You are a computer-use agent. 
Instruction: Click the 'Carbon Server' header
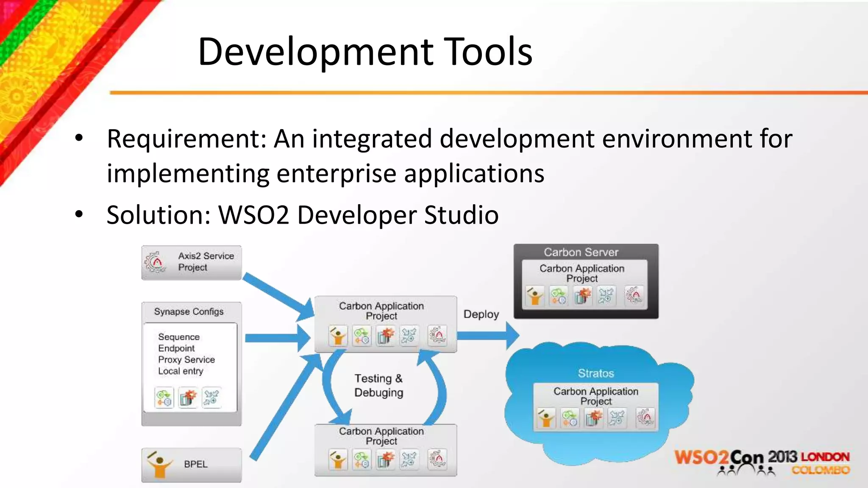[x=581, y=252]
